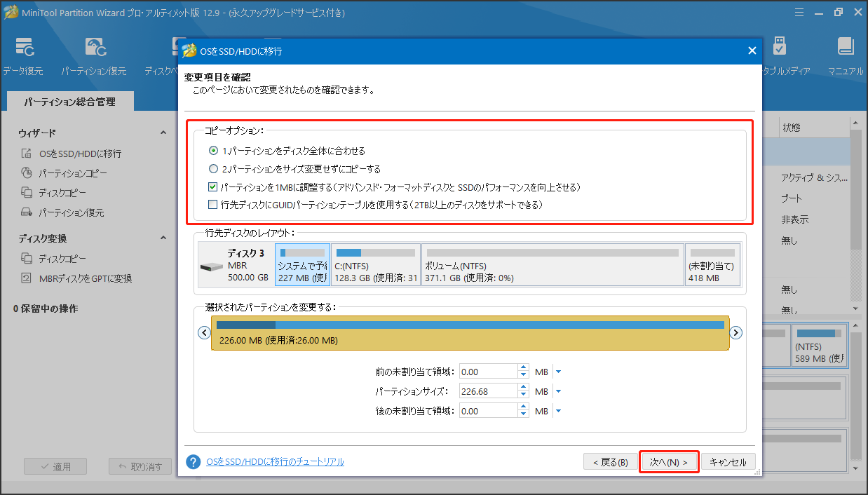The width and height of the screenshot is (868, 495).
Task: Click the 前の未割り当て領域 input field
Action: coord(488,372)
